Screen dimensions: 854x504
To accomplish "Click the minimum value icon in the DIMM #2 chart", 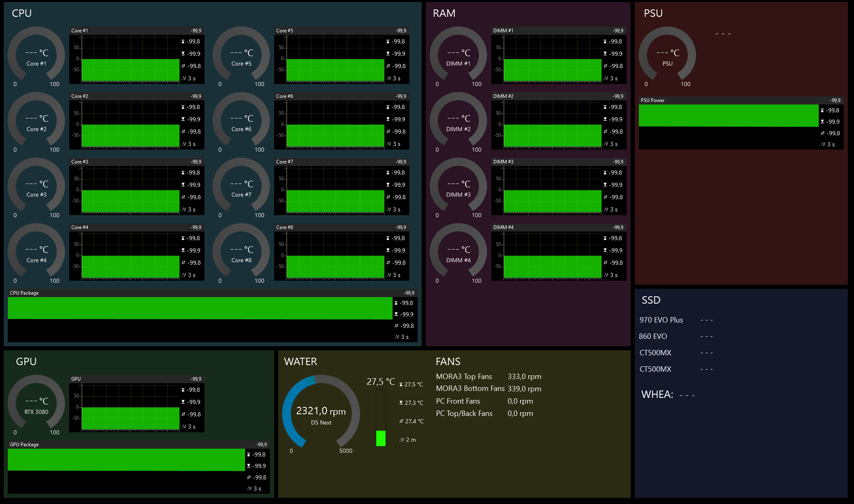I will pos(605,119).
